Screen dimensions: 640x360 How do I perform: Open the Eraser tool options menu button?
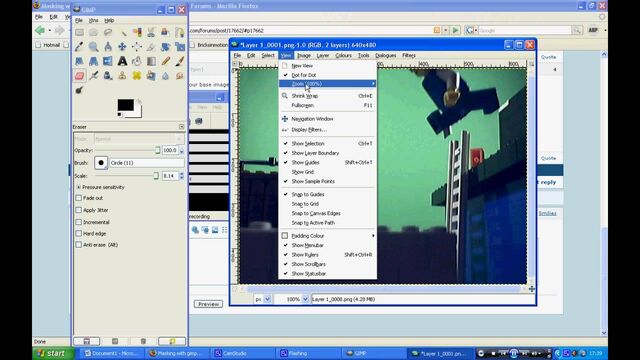coord(182,127)
